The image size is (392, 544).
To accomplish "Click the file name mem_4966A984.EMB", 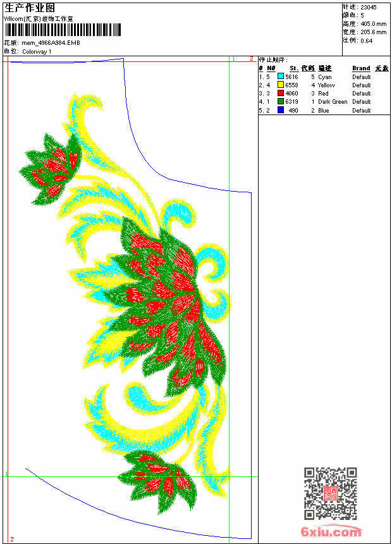I will click(51, 42).
